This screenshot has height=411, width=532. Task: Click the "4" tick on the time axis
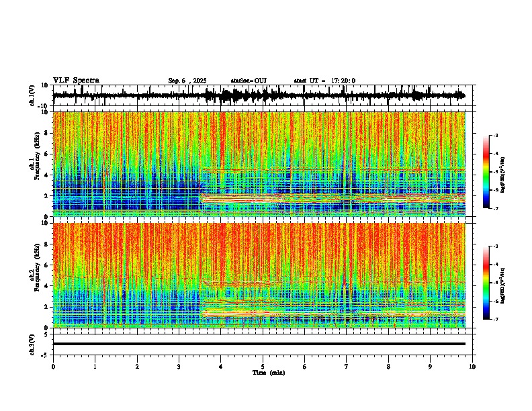click(221, 367)
